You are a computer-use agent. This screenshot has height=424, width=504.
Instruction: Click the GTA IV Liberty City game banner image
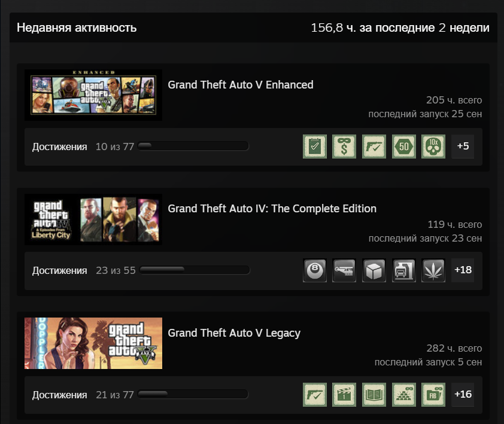pyautogui.click(x=93, y=219)
